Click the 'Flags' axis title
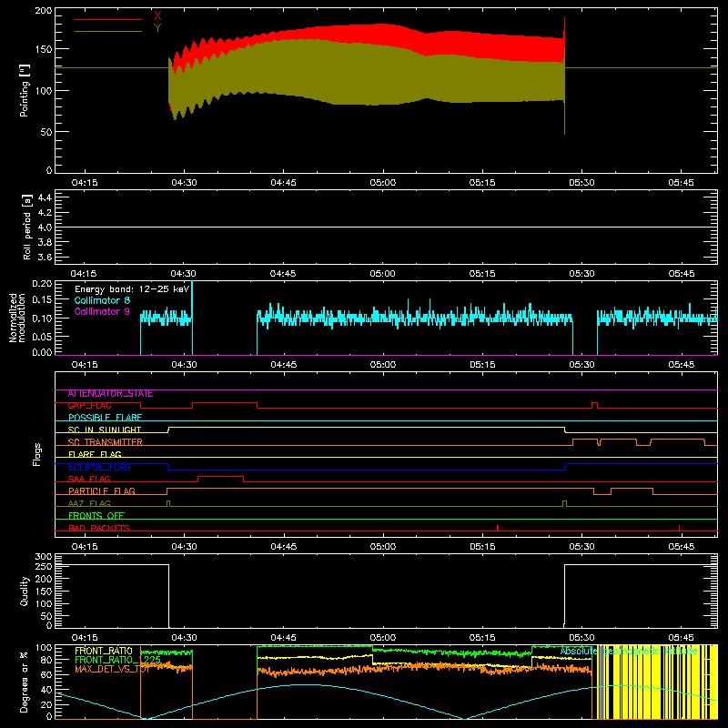 click(x=37, y=454)
